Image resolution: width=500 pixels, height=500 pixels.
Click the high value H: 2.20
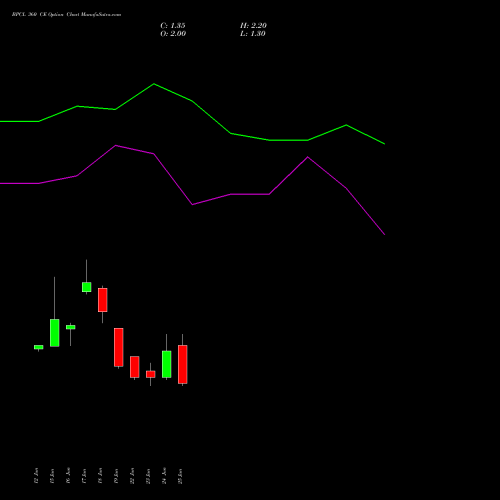pos(253,26)
